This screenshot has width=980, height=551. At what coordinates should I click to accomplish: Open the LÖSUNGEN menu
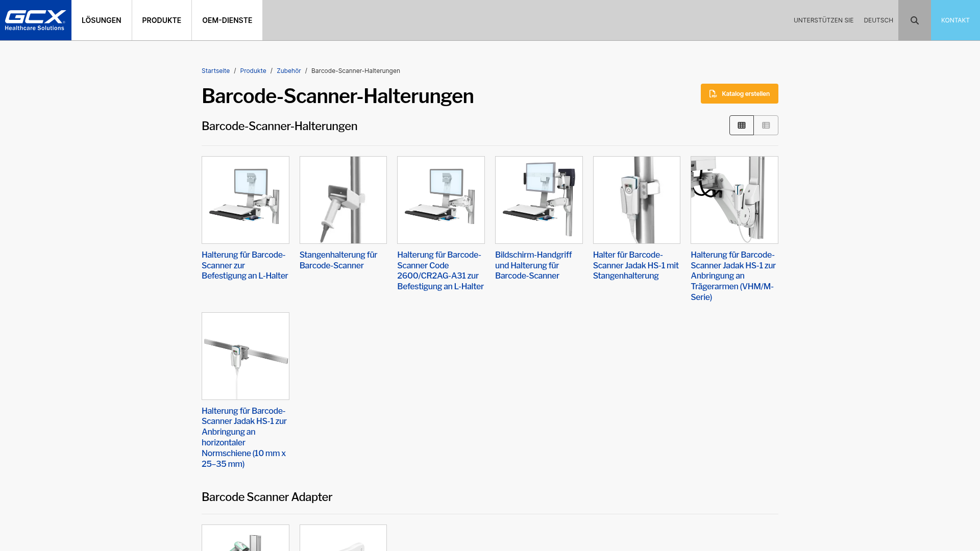pos(102,20)
